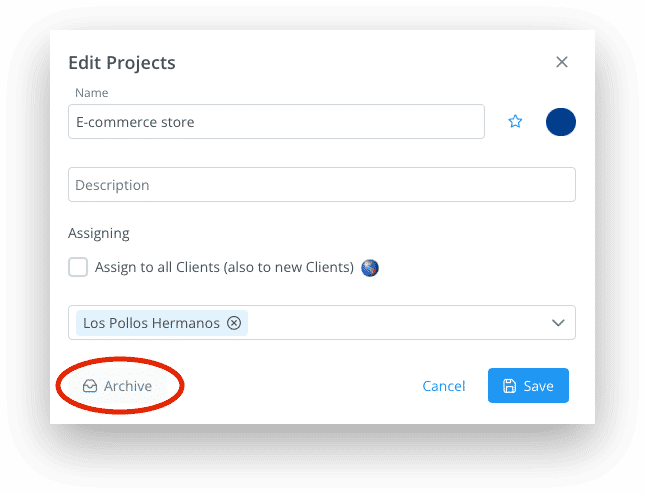Focus the project Name input field
645x494 pixels.
(276, 121)
